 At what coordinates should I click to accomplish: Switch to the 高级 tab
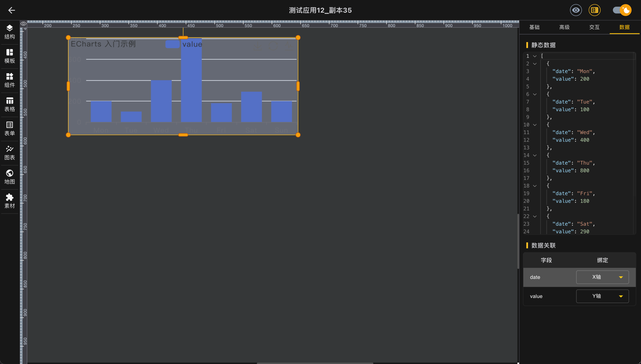(565, 27)
